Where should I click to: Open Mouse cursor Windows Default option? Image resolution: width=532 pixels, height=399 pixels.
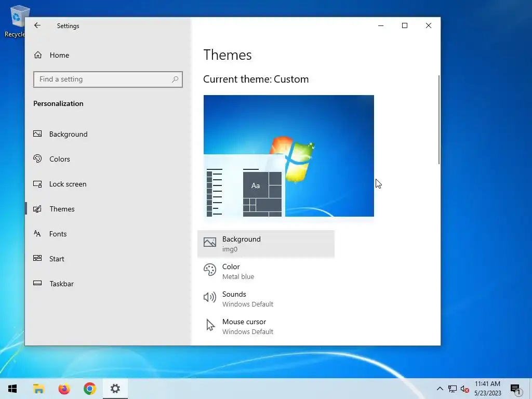265,326
